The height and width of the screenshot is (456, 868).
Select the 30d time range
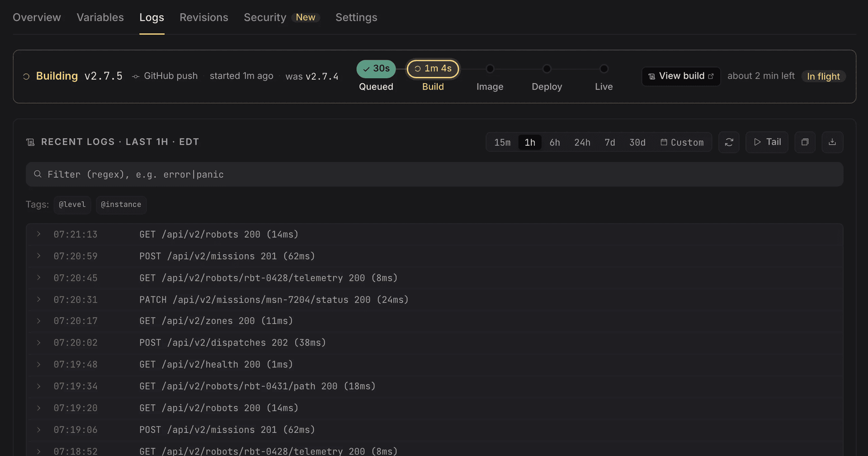(637, 142)
